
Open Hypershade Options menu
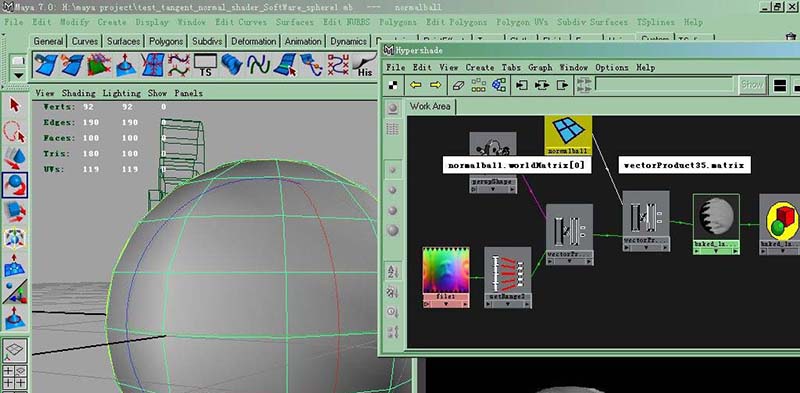click(x=612, y=67)
